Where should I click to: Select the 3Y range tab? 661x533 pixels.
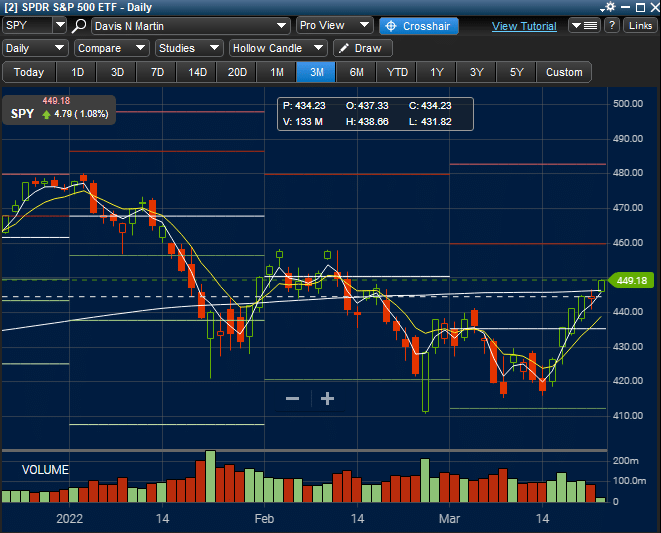477,72
